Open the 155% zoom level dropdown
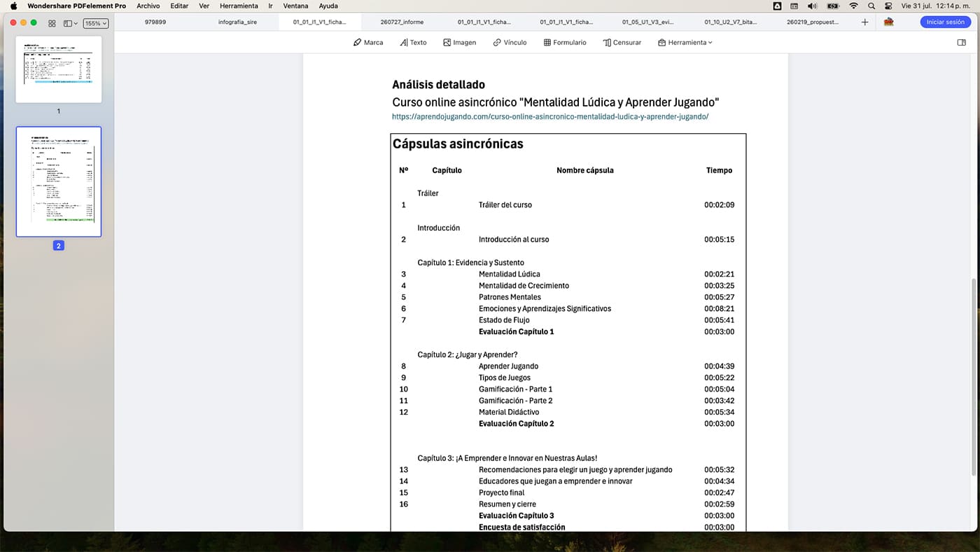The height and width of the screenshot is (552, 980). tap(96, 23)
